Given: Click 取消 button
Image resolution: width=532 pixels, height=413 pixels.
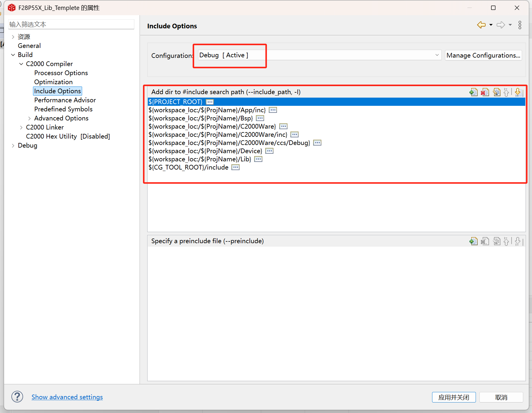Looking at the screenshot, I should tap(501, 397).
